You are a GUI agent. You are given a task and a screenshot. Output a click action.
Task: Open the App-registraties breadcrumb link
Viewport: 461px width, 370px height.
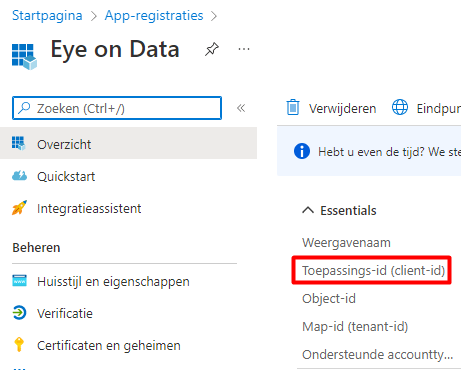click(154, 16)
